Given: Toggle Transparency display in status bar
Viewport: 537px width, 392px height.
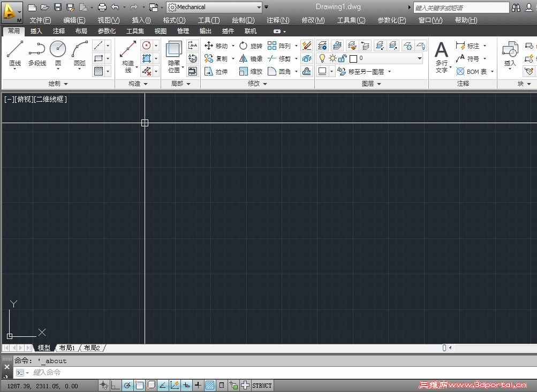Looking at the screenshot, I should click(210, 386).
